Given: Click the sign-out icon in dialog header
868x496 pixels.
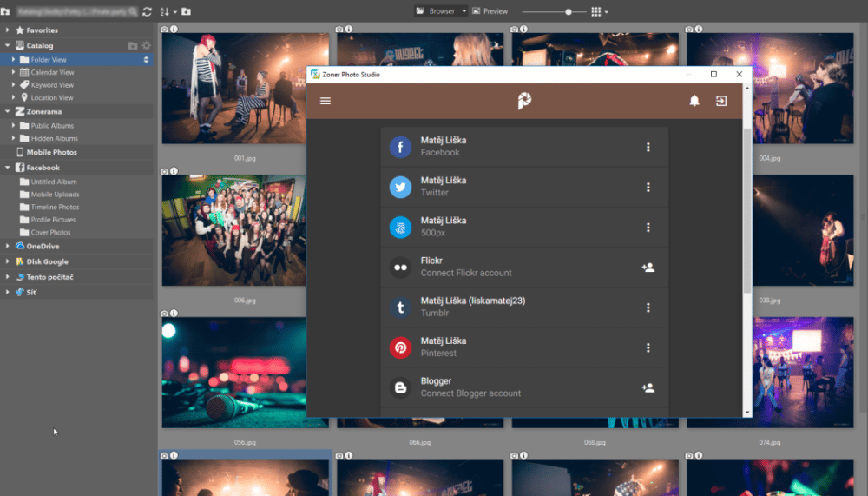Looking at the screenshot, I should [720, 101].
